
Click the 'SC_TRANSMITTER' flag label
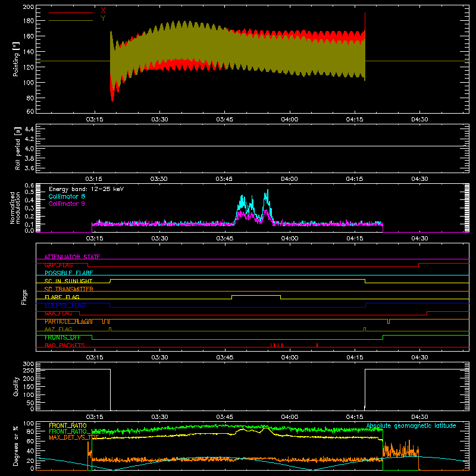pos(69,289)
